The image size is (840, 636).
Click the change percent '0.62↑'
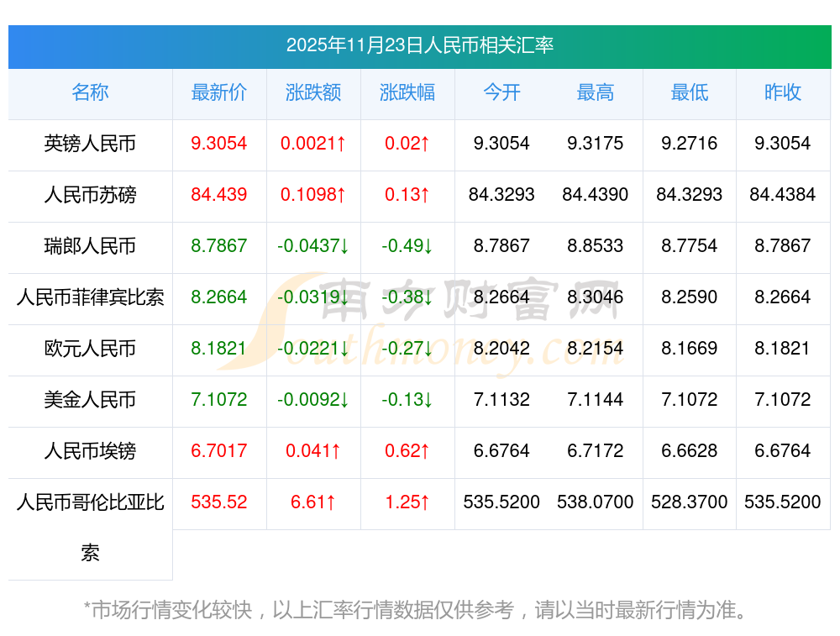[x=407, y=450]
